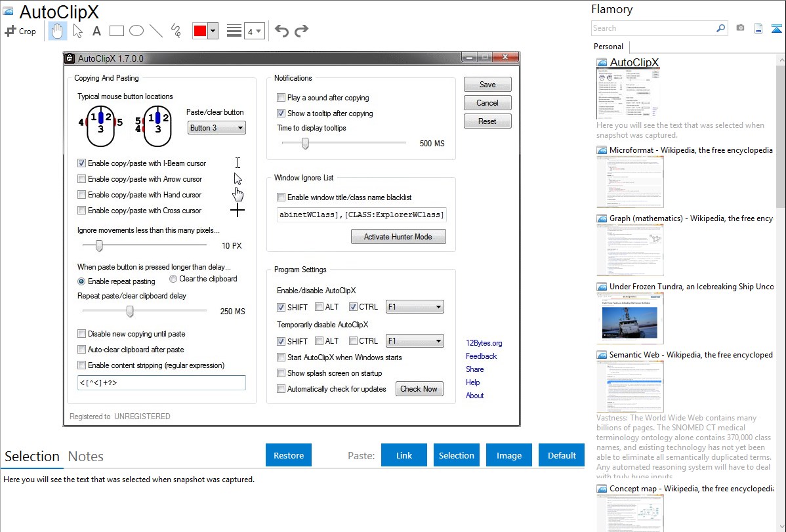The height and width of the screenshot is (532, 786).
Task: Click the document page icon in Flamory
Action: pos(758,28)
